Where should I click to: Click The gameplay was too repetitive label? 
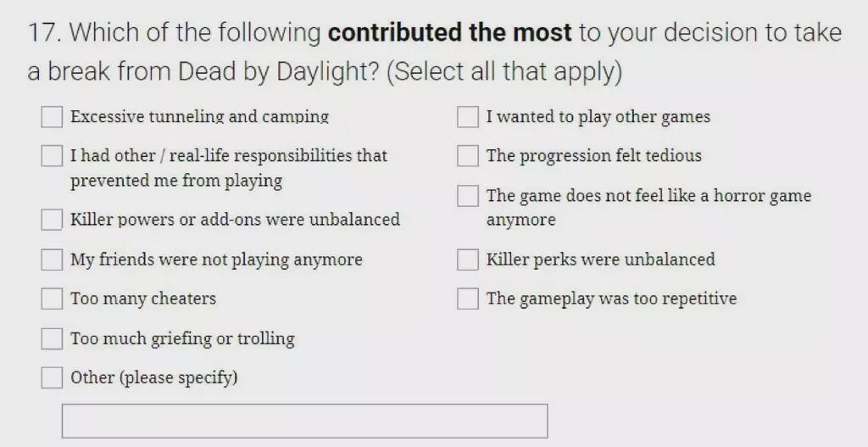coord(611,299)
